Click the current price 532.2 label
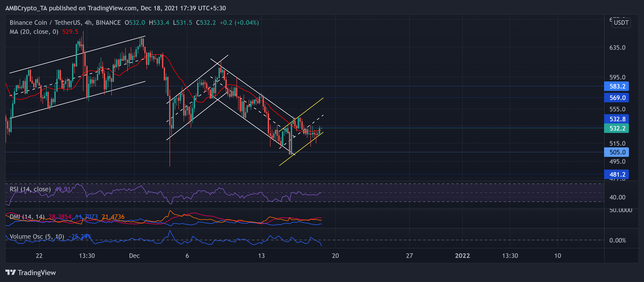Image resolution: width=644 pixels, height=282 pixels. coord(616,128)
